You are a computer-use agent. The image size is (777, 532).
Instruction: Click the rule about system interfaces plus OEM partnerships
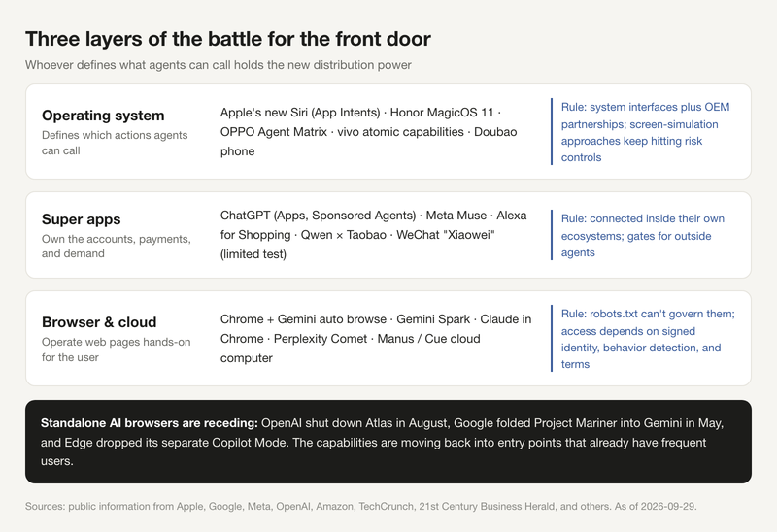pyautogui.click(x=645, y=132)
